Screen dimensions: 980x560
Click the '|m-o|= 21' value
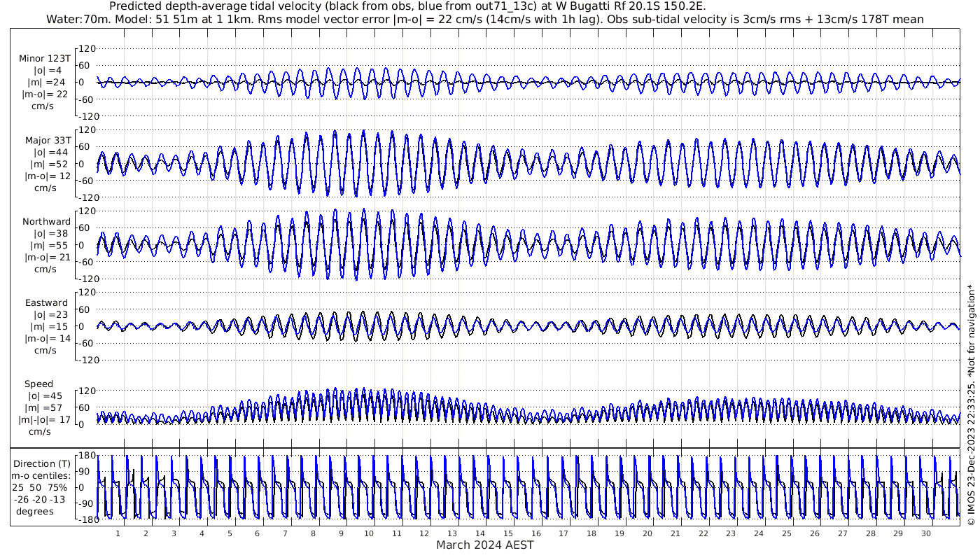click(x=48, y=257)
